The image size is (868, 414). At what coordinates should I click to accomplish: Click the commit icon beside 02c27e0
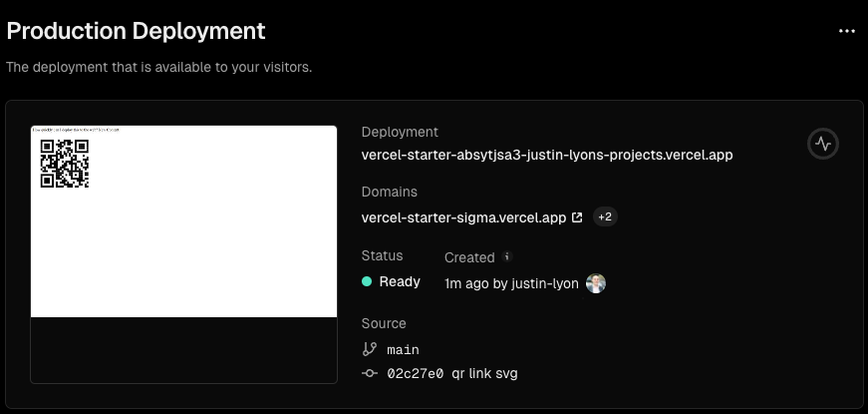coord(370,373)
